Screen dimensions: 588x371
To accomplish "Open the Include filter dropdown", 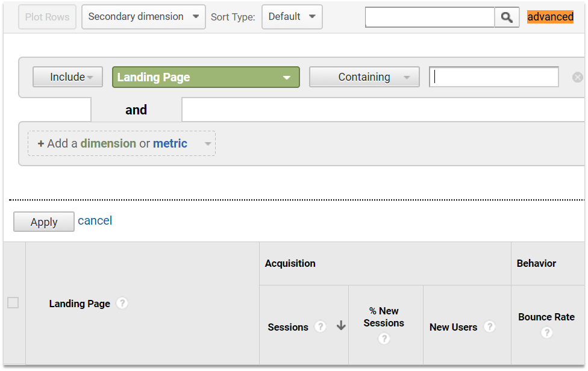I will [68, 77].
